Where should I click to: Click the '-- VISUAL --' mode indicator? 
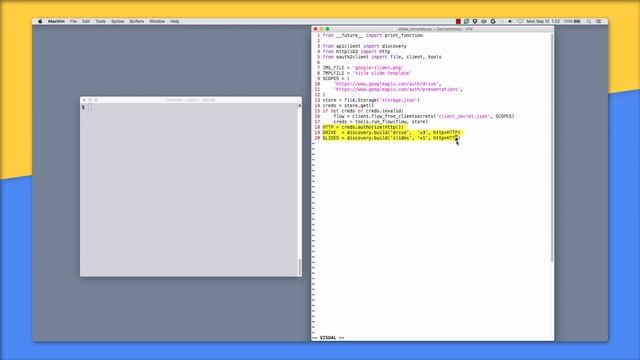pyautogui.click(x=328, y=338)
